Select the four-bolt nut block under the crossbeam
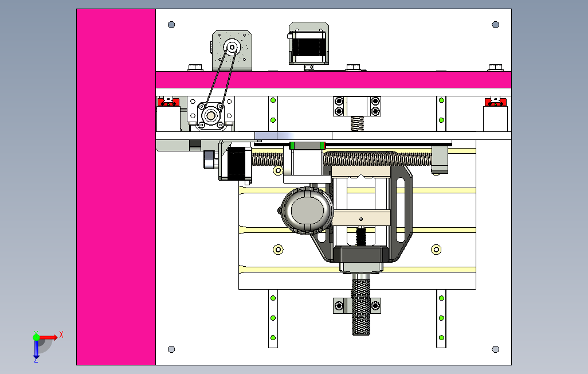This screenshot has height=374, width=588. tap(357, 106)
